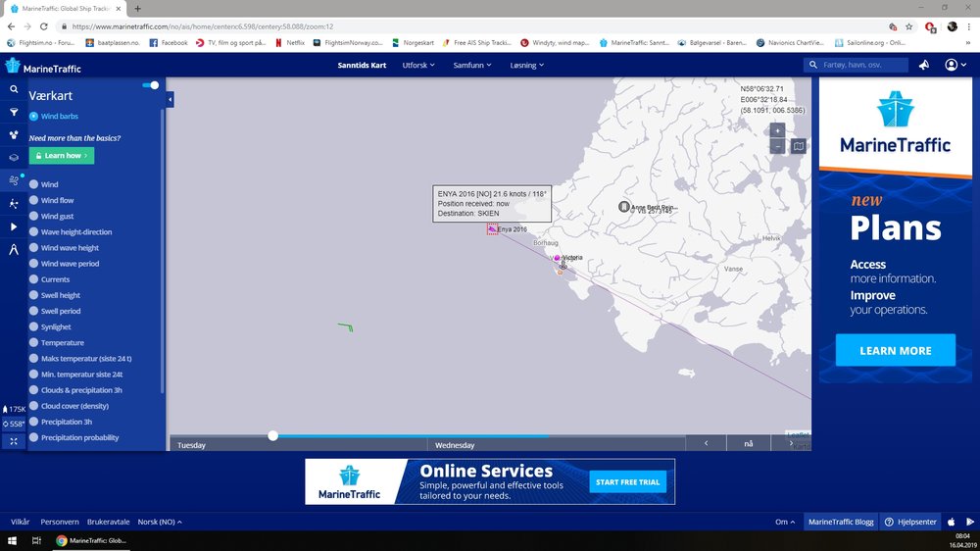This screenshot has height=551, width=980.
Task: Select the Wind flow option
Action: point(33,200)
